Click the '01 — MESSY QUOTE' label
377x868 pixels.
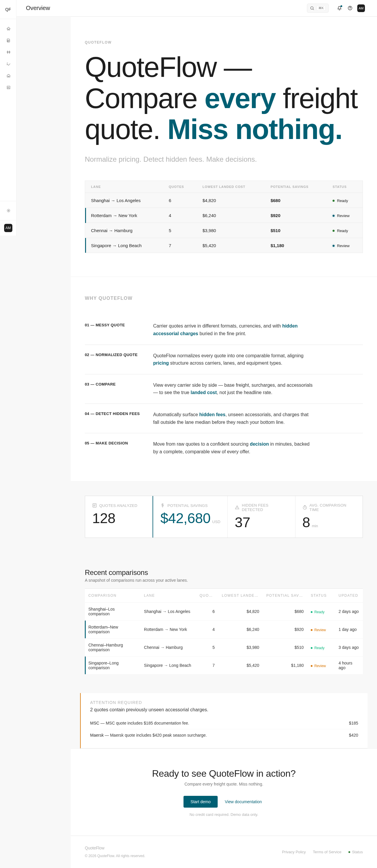coord(105,325)
